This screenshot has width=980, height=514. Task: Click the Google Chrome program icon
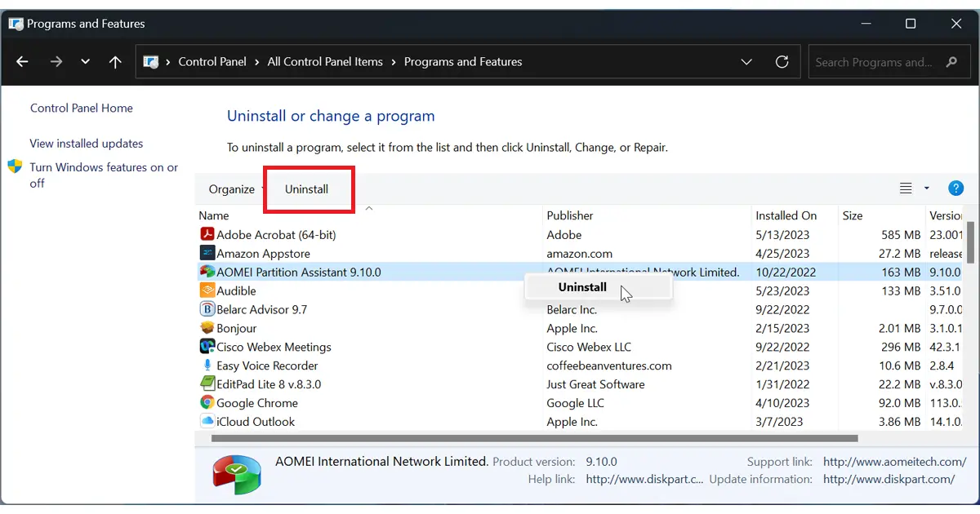point(207,403)
